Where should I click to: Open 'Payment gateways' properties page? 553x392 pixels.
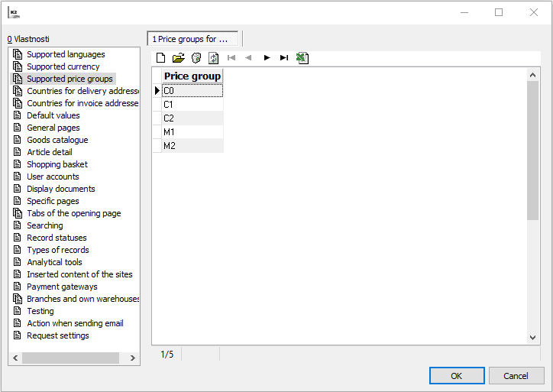[62, 287]
